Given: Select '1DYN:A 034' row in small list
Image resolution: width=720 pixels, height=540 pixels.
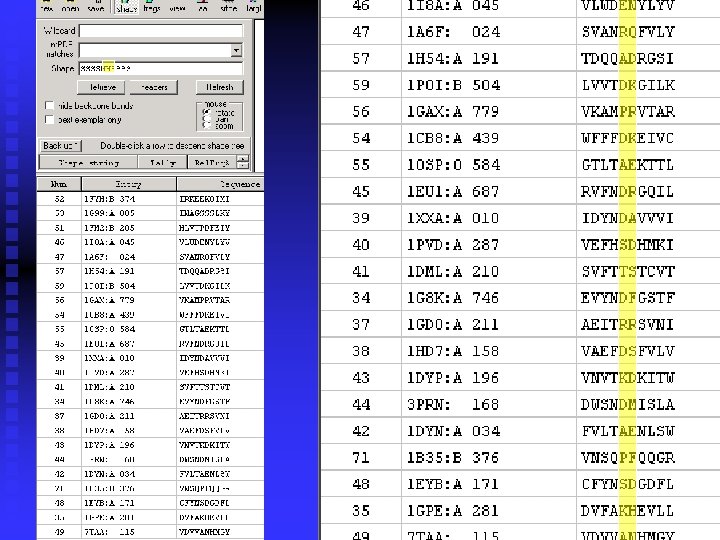Looking at the screenshot, I should [150, 474].
